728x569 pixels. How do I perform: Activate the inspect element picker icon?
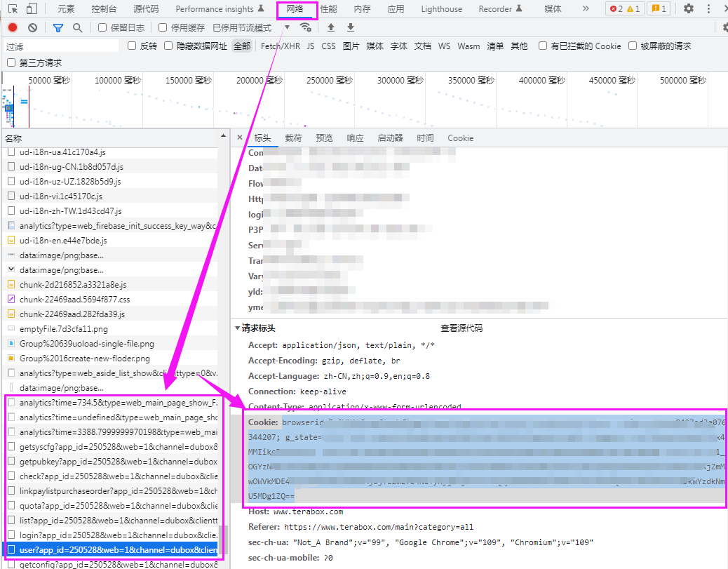tap(13, 9)
